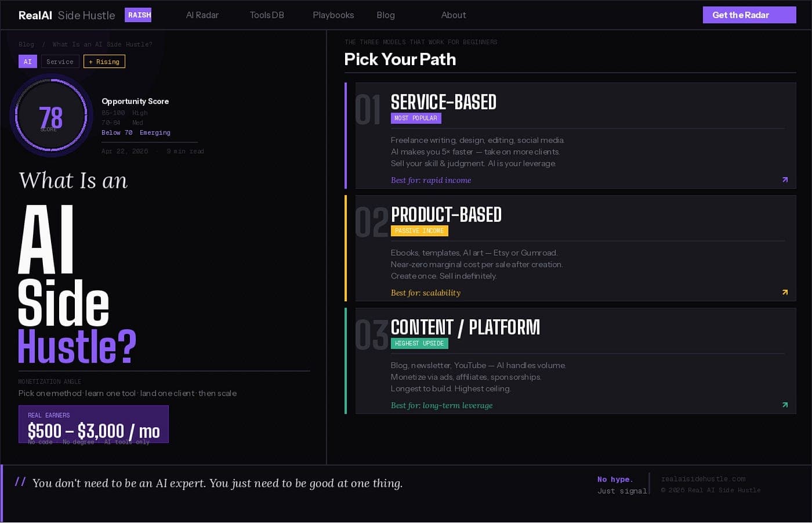812x523 pixels.
Task: Open the Blog link in navigation
Action: (386, 15)
